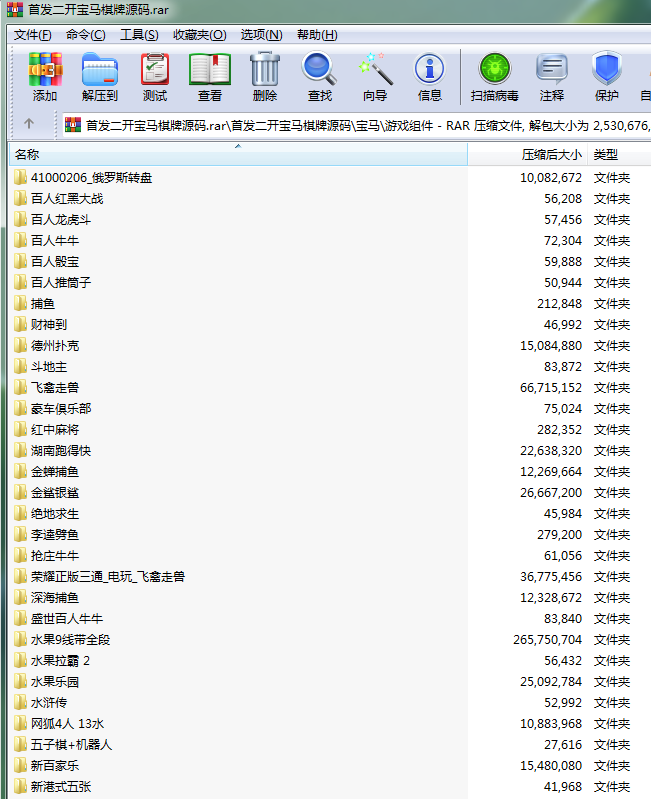
Task: Click the 添加 (Add) toolbar icon
Action: point(45,76)
